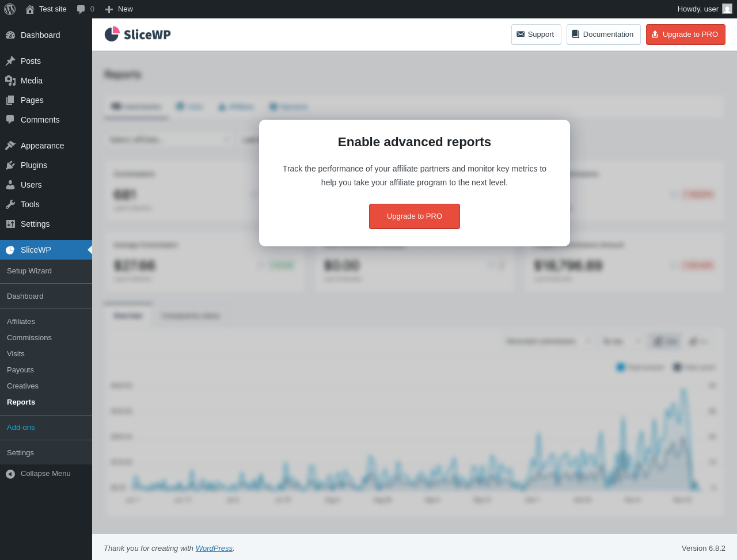Click the Comments icon in sidebar
Screen dimensions: 737x560
pos(10,120)
